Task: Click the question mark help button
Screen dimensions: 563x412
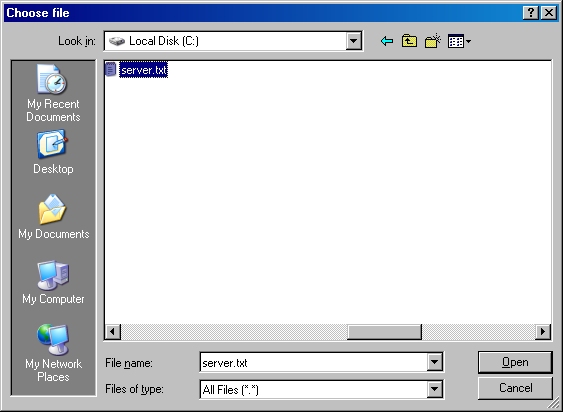Action: tap(531, 13)
